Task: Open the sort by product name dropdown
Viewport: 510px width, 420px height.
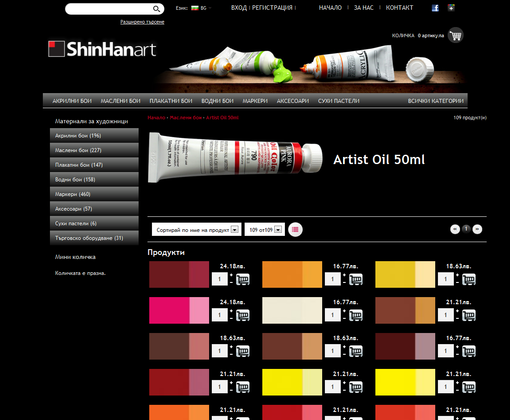Action: pyautogui.click(x=197, y=230)
